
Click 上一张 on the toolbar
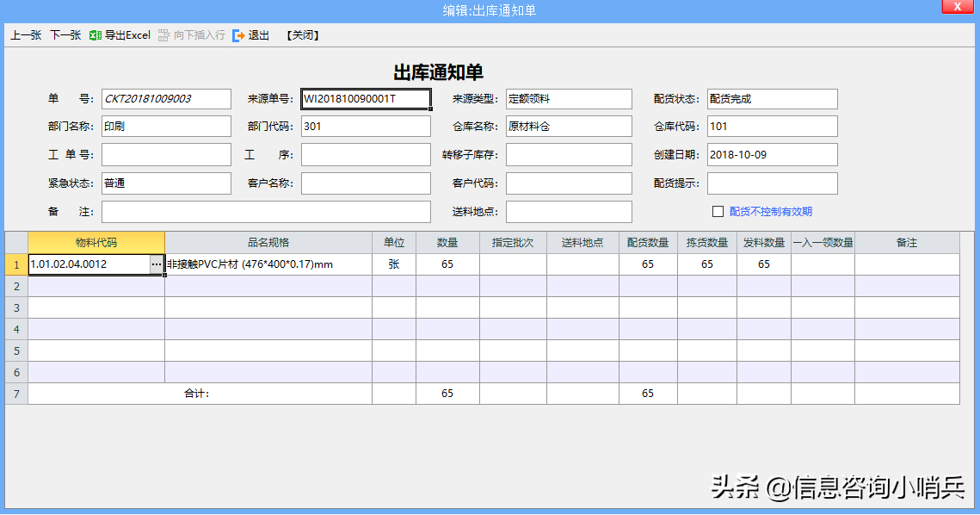click(25, 35)
